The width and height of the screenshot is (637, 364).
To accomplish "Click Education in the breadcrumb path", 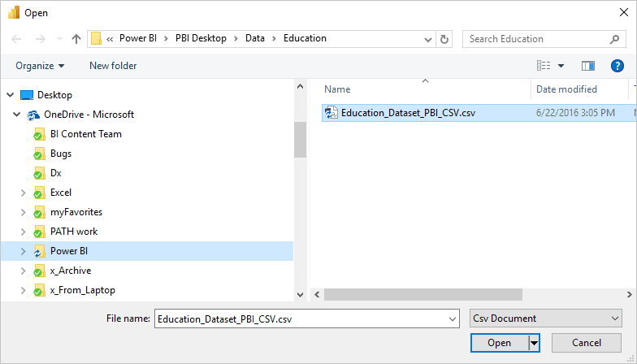I will click(305, 38).
